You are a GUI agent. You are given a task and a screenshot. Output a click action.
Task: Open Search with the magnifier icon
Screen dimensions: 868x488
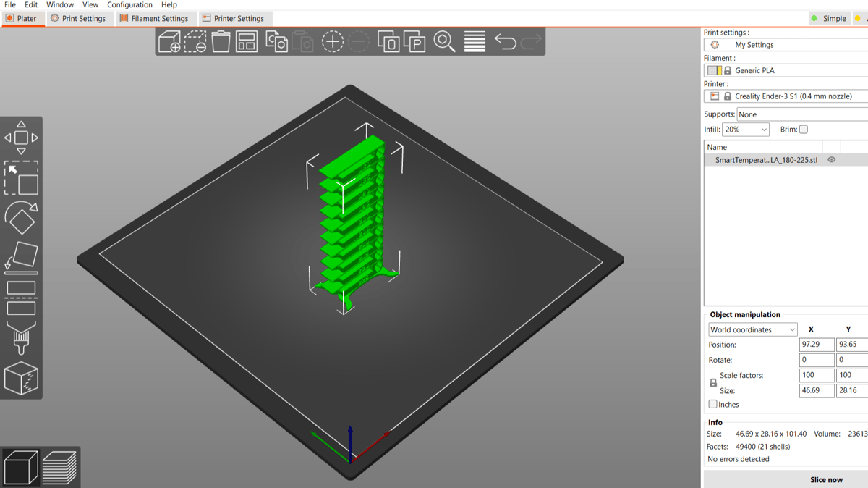[x=444, y=42]
